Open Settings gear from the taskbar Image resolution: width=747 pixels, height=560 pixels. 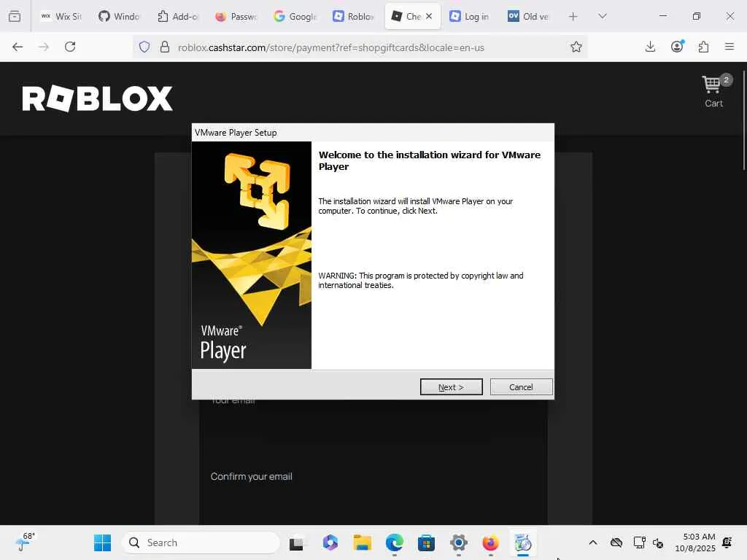(x=458, y=542)
